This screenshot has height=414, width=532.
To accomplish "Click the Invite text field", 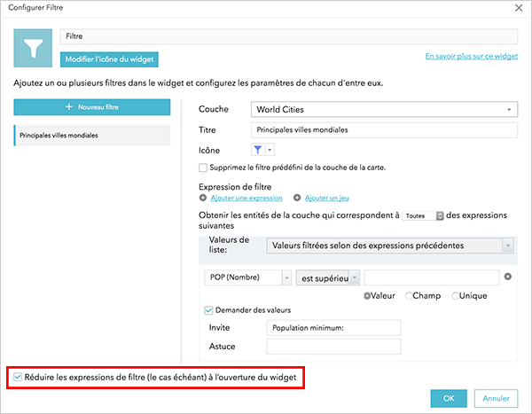I will pos(333,328).
